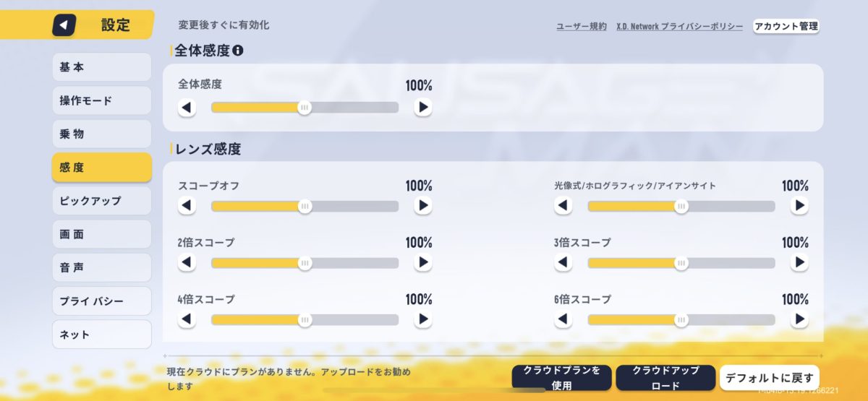The image size is (868, 401).
Task: Click the back arrow next to 設定
Action: click(64, 25)
